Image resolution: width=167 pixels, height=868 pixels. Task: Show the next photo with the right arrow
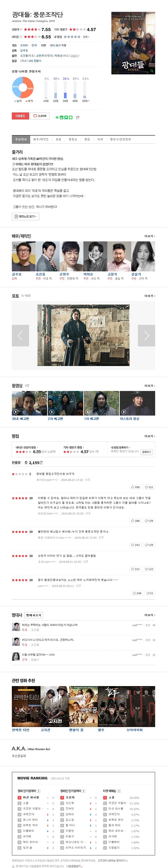(x=146, y=336)
